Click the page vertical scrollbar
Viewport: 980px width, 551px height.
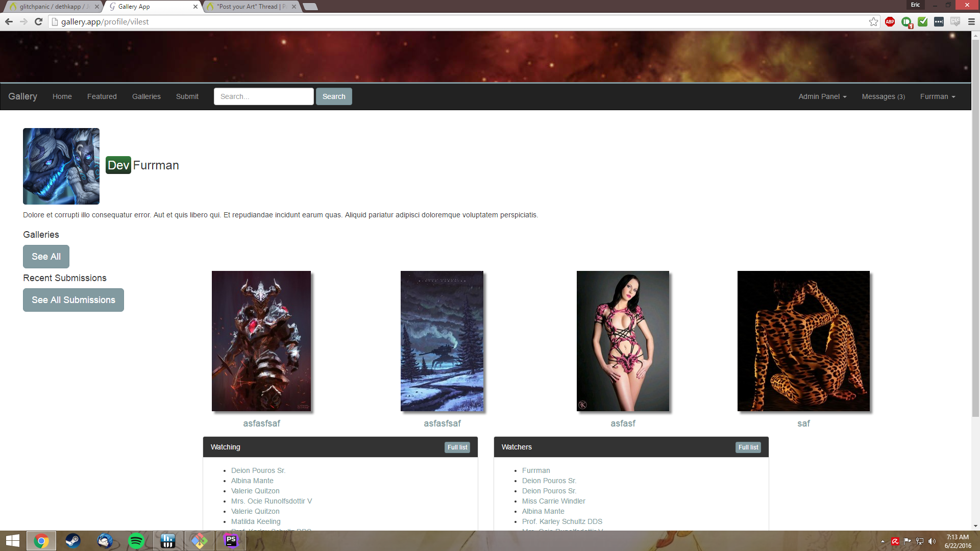(975, 228)
